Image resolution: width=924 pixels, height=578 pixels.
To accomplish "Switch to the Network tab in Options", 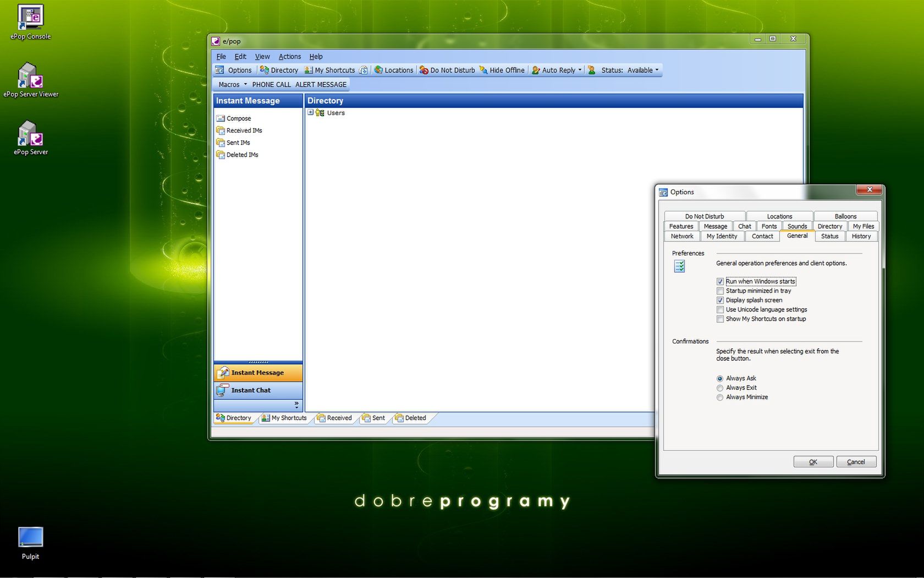I will [682, 236].
